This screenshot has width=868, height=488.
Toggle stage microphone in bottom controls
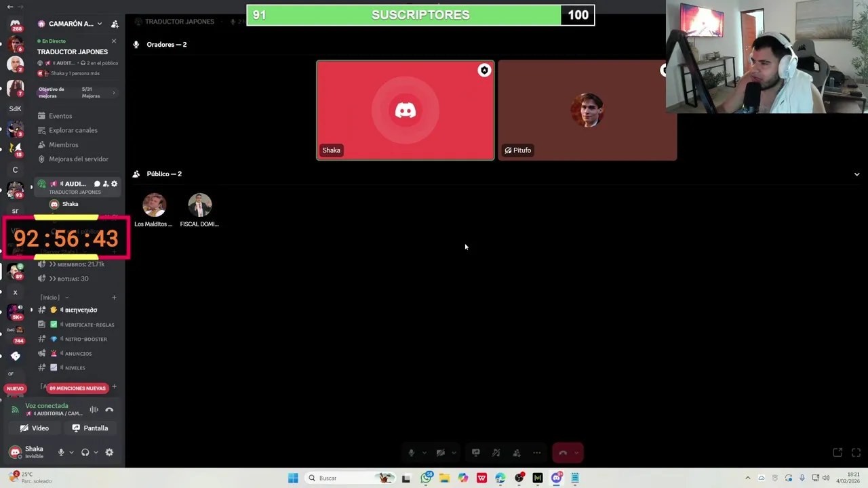[411, 453]
